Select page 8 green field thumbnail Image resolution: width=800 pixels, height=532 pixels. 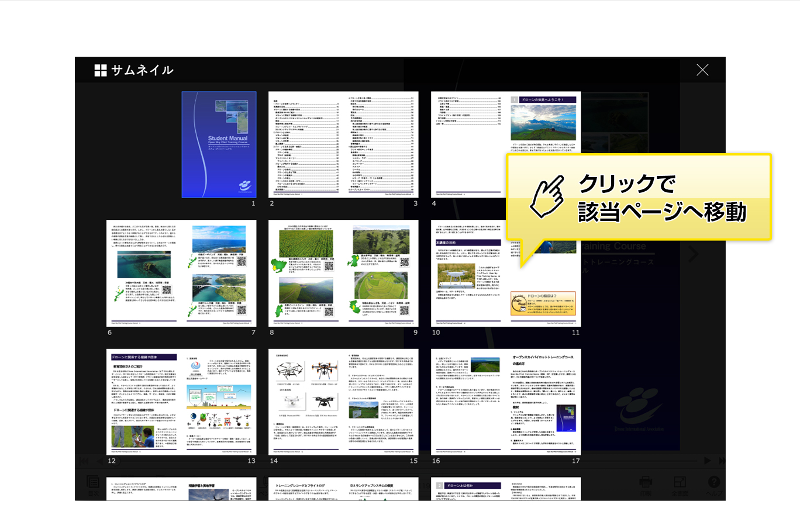[x=306, y=273]
